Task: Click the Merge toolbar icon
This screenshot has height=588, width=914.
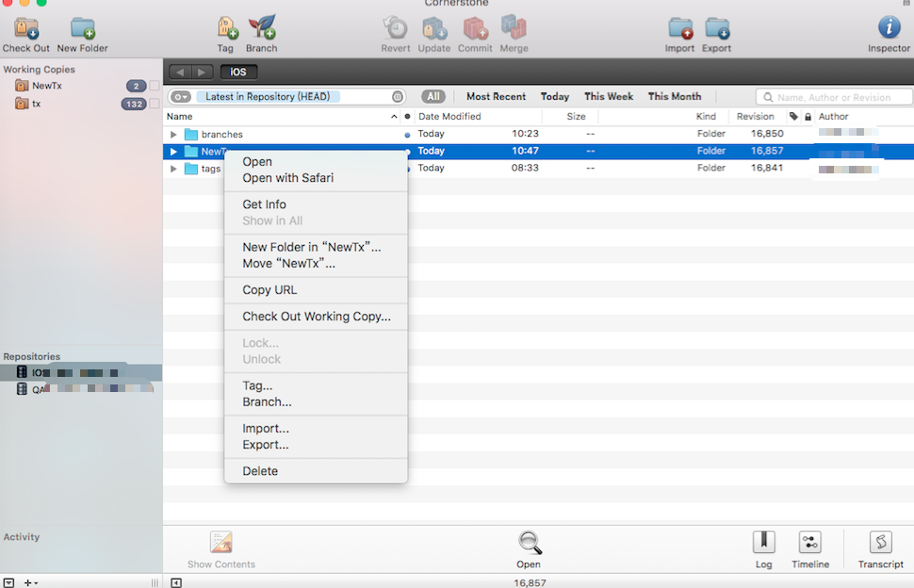Action: tap(514, 28)
